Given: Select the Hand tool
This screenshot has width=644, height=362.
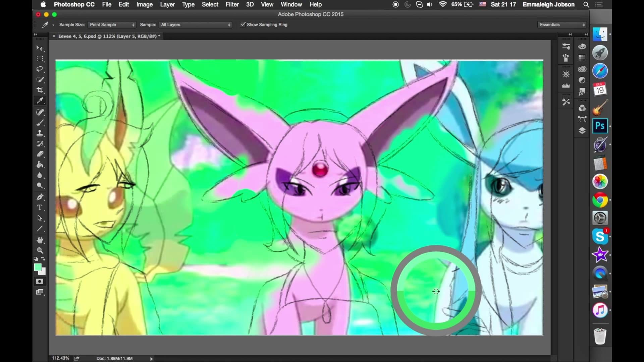Looking at the screenshot, I should tap(40, 240).
